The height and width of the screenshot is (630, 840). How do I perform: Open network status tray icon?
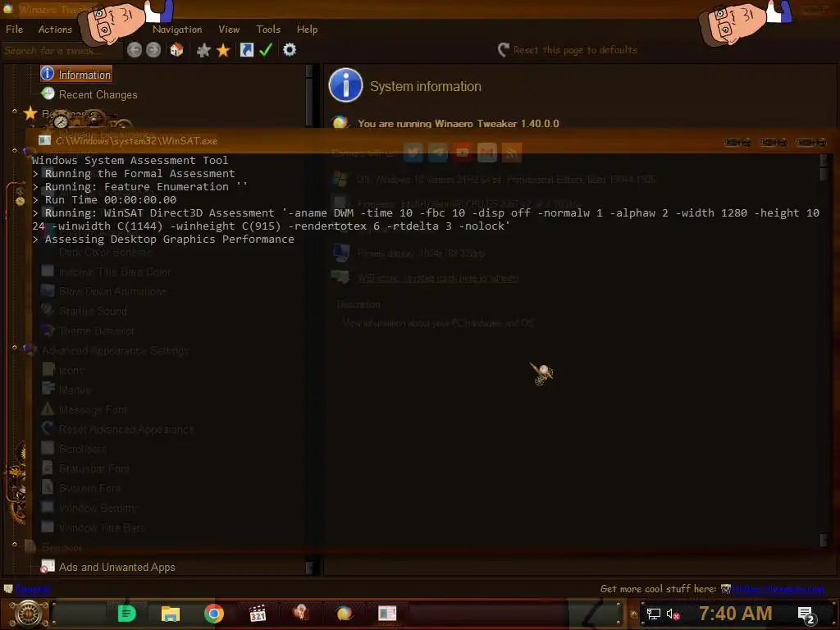(653, 614)
